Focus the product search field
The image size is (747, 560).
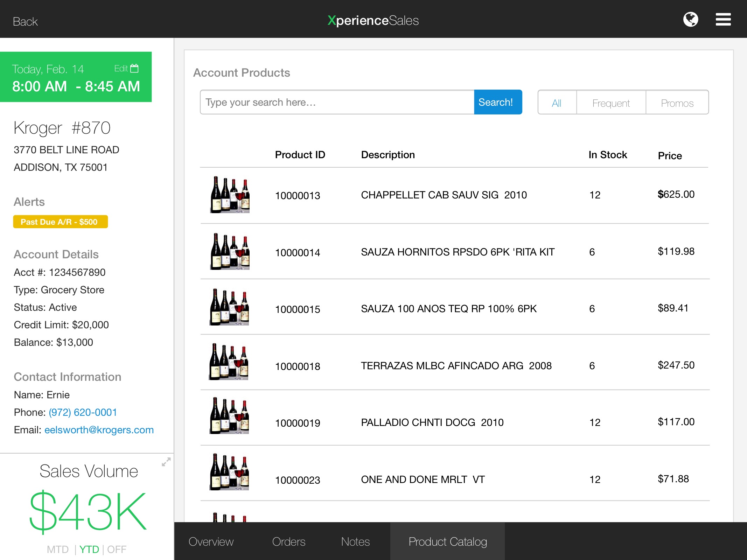click(337, 102)
